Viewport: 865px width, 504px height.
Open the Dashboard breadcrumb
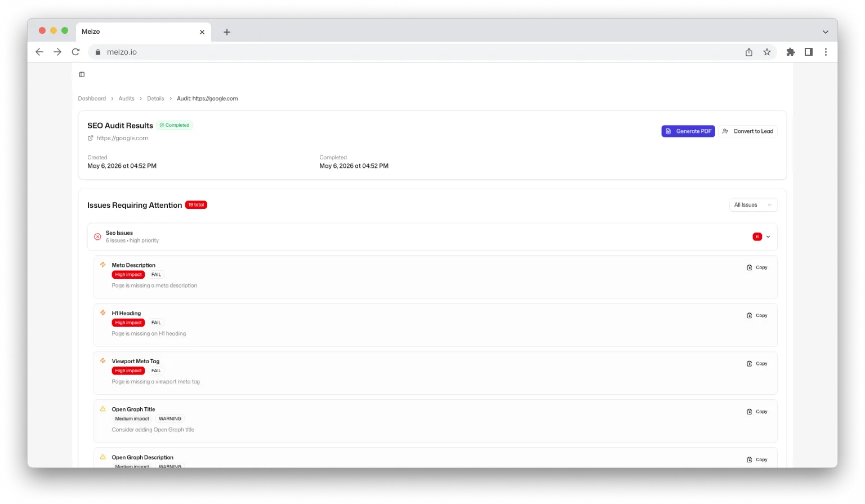pyautogui.click(x=92, y=99)
